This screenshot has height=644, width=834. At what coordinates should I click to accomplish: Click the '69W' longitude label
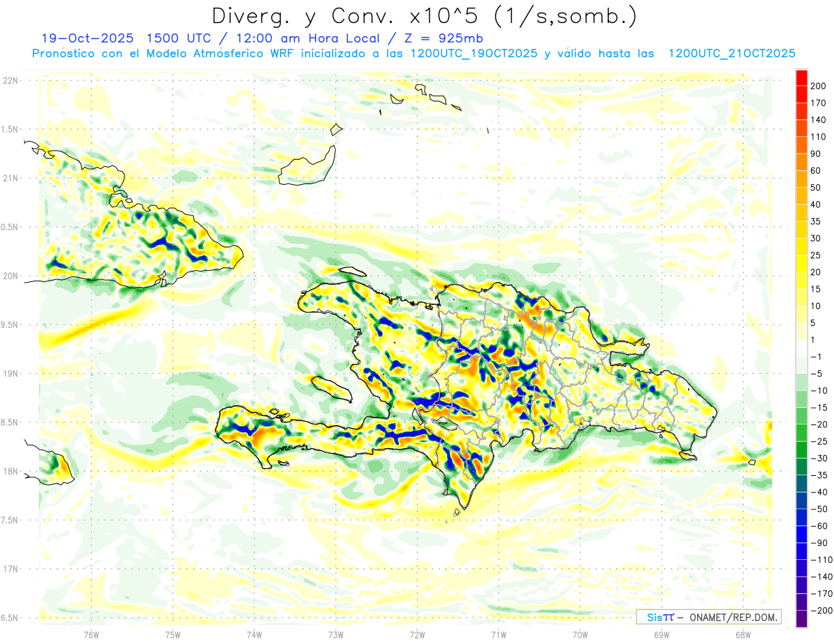click(662, 634)
